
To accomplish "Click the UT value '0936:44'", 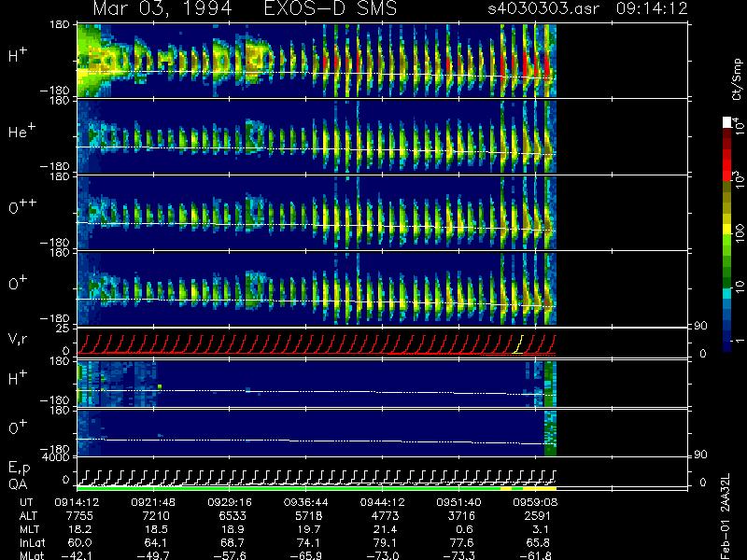I will (x=306, y=502).
